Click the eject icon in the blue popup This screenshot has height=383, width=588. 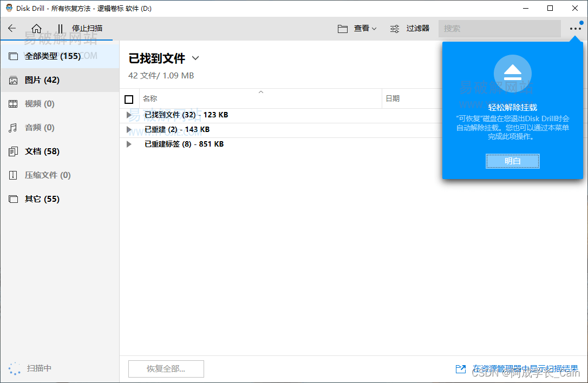coord(513,74)
